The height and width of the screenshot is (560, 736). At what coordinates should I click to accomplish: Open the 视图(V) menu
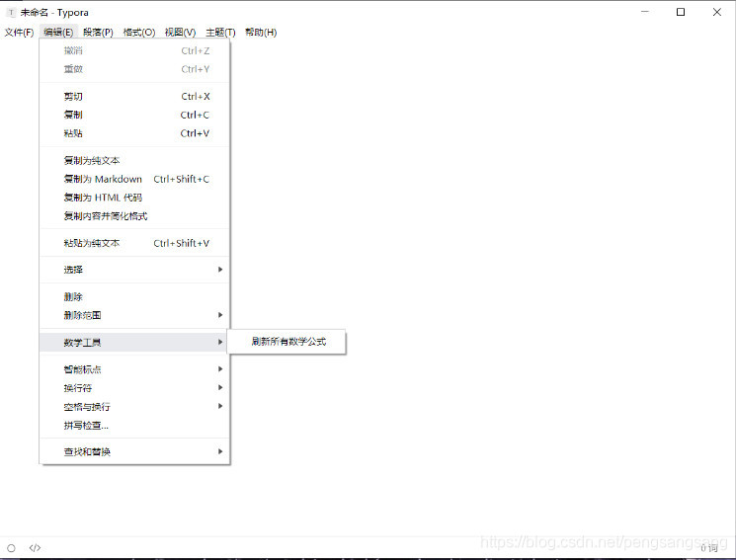coord(180,33)
